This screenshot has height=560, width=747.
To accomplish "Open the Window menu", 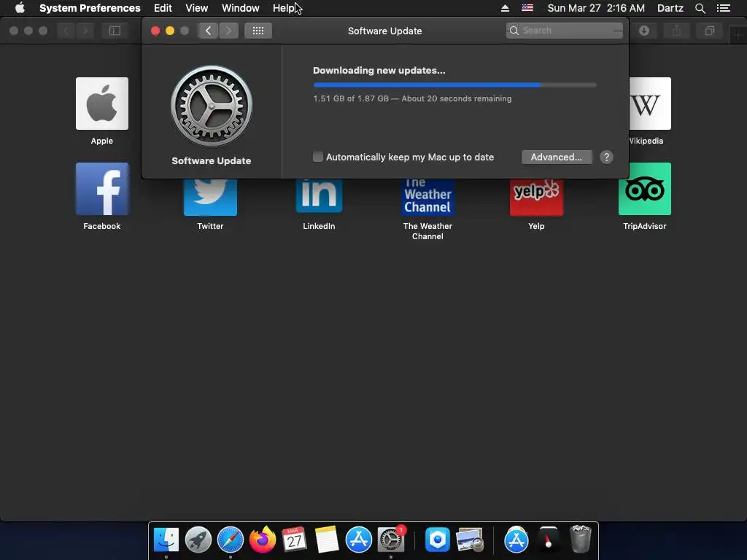I will coord(241,8).
